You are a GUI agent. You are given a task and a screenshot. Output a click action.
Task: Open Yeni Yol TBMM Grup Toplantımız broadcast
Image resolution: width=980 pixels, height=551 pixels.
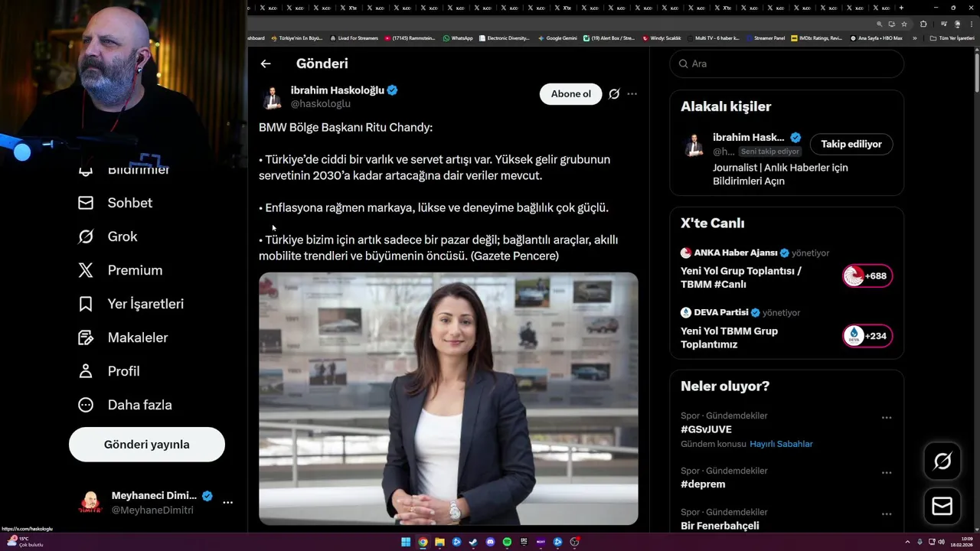729,337
